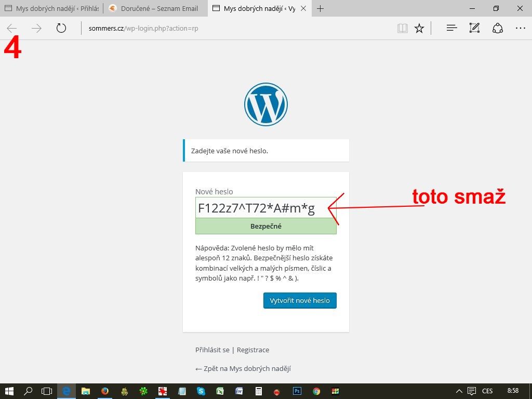The height and width of the screenshot is (399, 532).
Task: Show hidden system tray icons
Action: pos(459,391)
